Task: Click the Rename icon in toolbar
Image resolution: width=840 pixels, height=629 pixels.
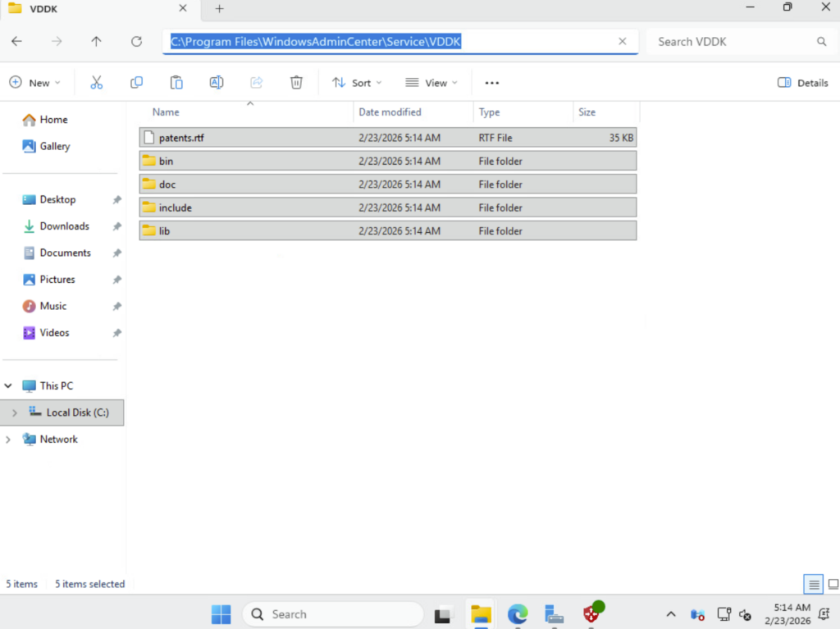Action: tap(217, 83)
